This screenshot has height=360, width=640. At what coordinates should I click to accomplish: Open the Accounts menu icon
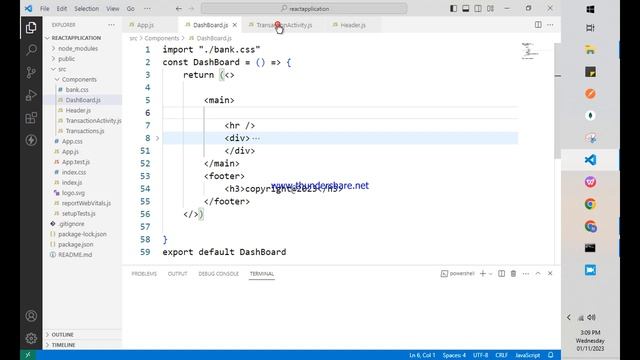31,316
